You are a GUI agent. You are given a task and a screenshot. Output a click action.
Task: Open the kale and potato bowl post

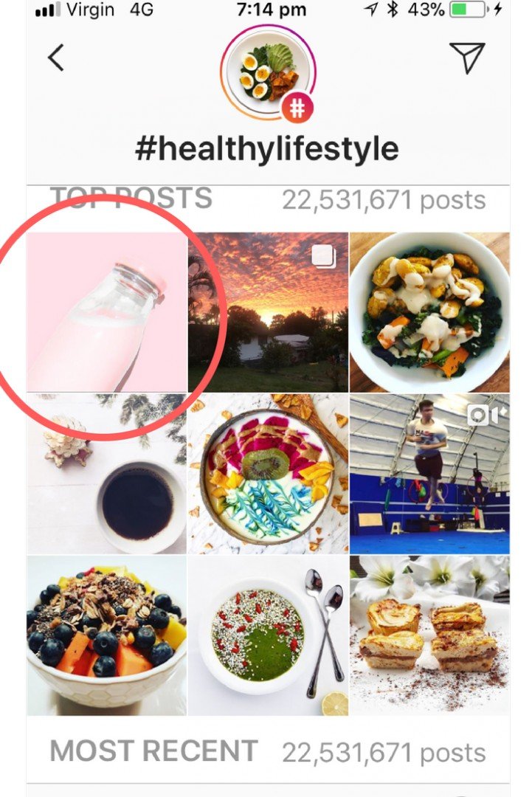pyautogui.click(x=430, y=312)
